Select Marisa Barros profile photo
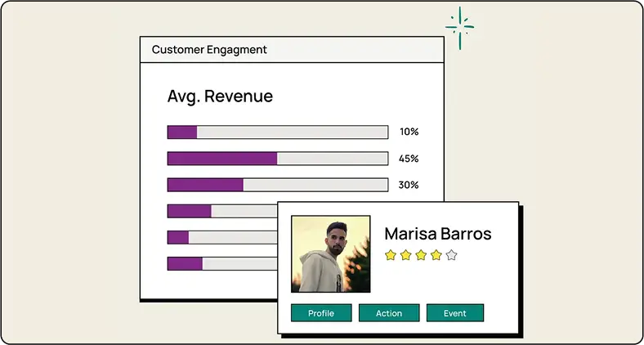The height and width of the screenshot is (345, 644). pos(331,253)
